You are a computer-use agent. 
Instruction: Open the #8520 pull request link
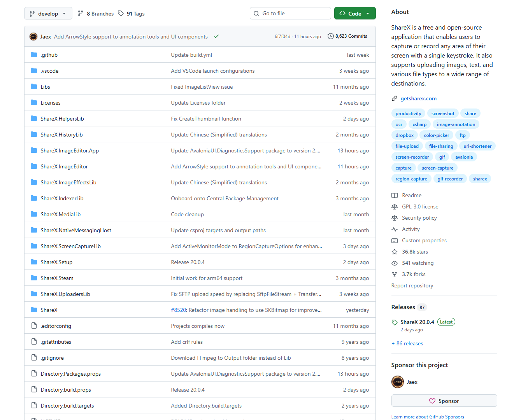pyautogui.click(x=179, y=310)
